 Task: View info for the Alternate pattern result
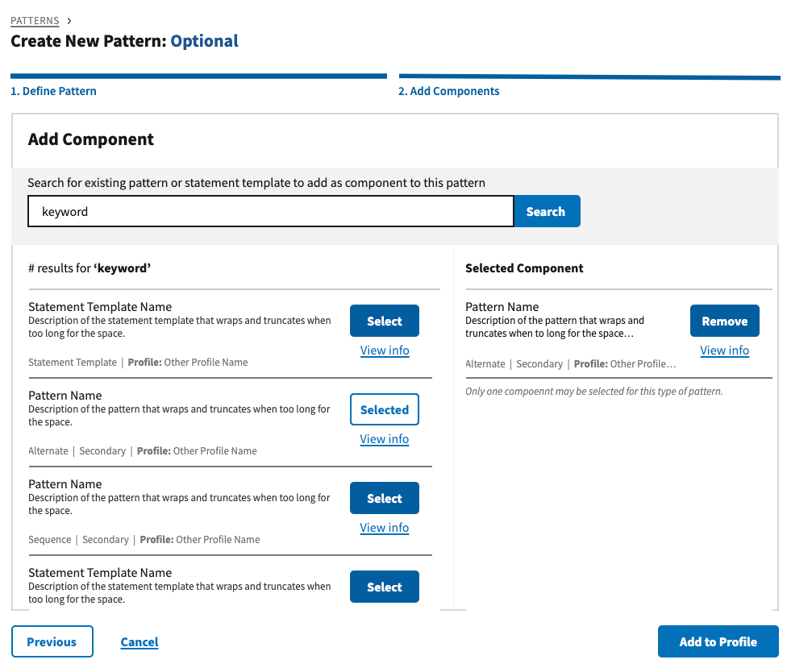click(385, 439)
